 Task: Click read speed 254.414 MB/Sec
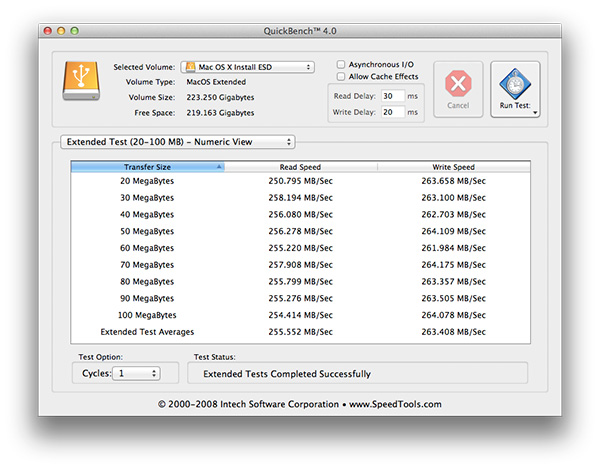pyautogui.click(x=300, y=315)
